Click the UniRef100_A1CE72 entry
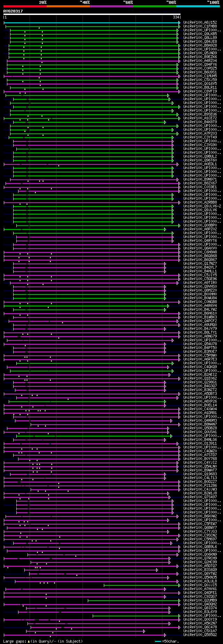223x644 pixels. pos(200,118)
